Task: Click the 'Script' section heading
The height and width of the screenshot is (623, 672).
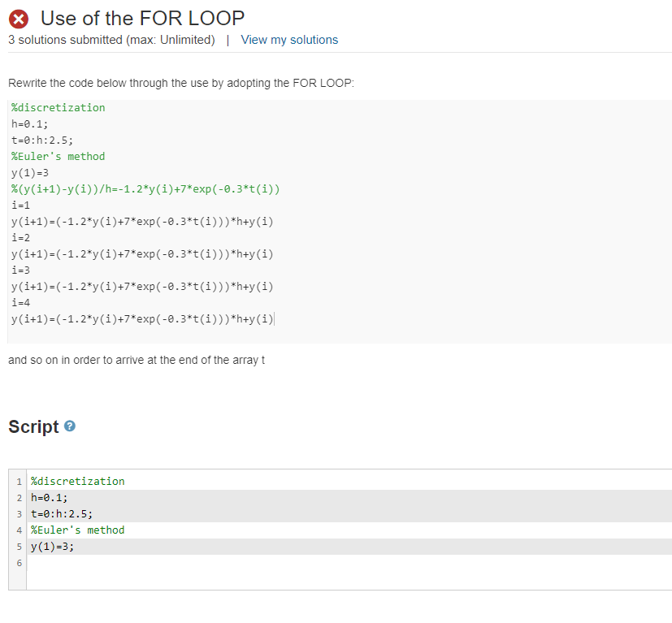Action: [x=34, y=426]
